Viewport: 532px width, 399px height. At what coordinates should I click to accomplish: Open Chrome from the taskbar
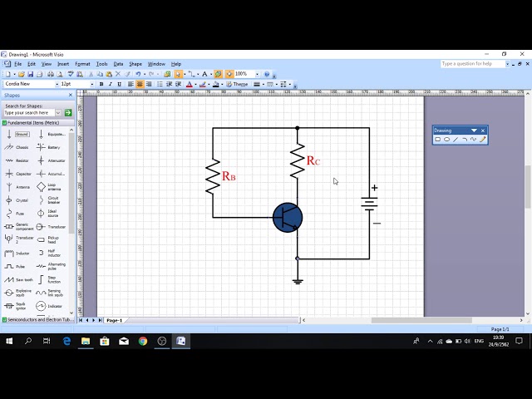[x=143, y=341]
